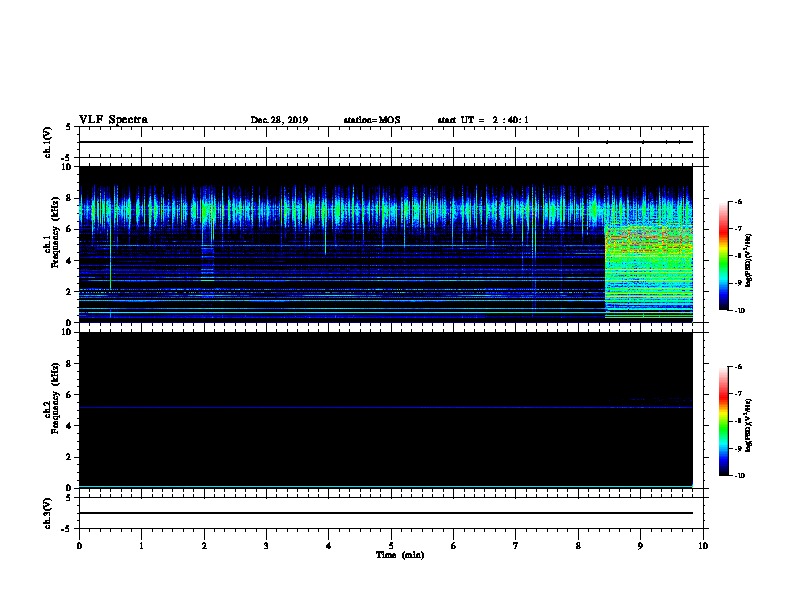Click the "station=MOS" header label
Image resolution: width=792 pixels, height=612 pixels.
(372, 120)
